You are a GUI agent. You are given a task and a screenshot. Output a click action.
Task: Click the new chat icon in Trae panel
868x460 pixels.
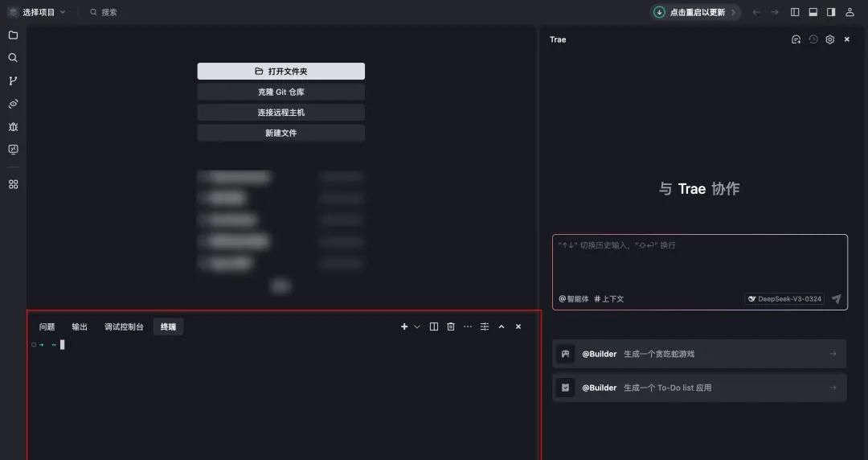pos(796,39)
